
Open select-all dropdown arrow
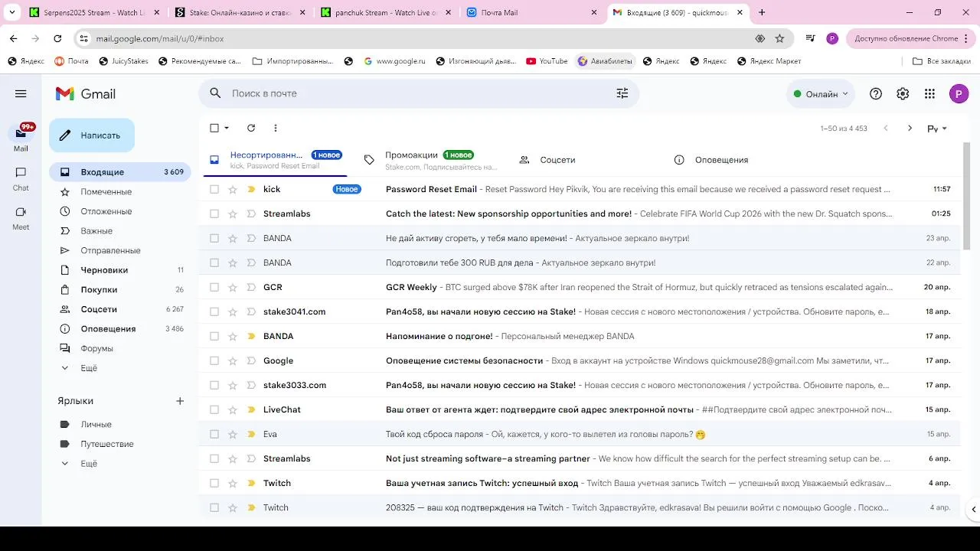pyautogui.click(x=227, y=128)
